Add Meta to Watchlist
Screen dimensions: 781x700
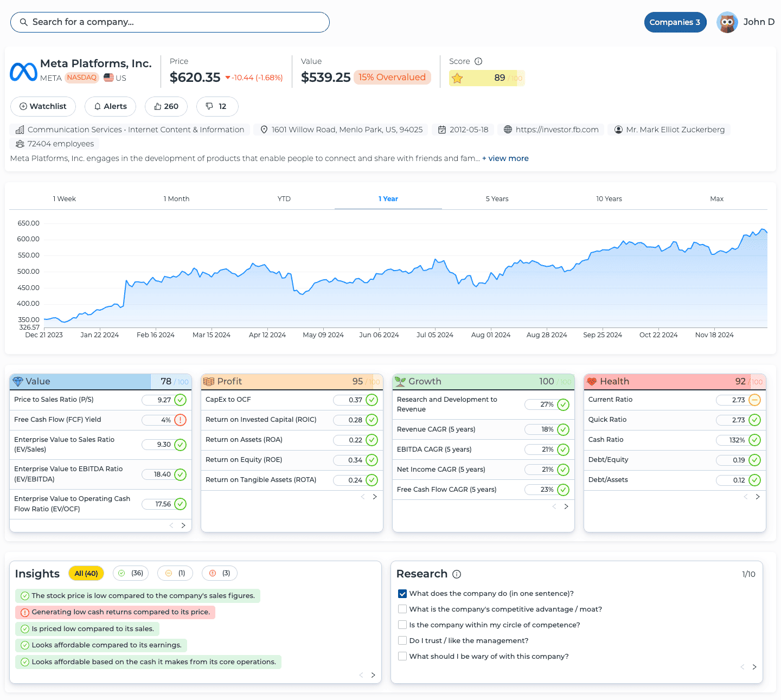(x=43, y=106)
